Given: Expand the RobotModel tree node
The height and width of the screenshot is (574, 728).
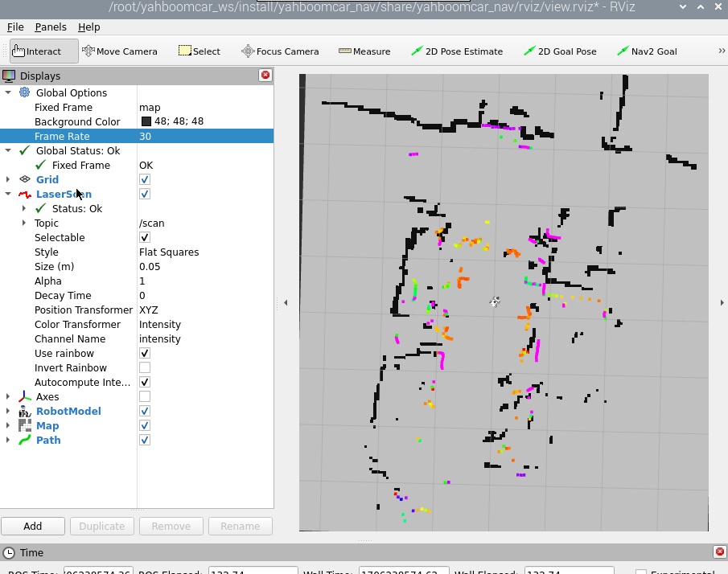Looking at the screenshot, I should 8,411.
